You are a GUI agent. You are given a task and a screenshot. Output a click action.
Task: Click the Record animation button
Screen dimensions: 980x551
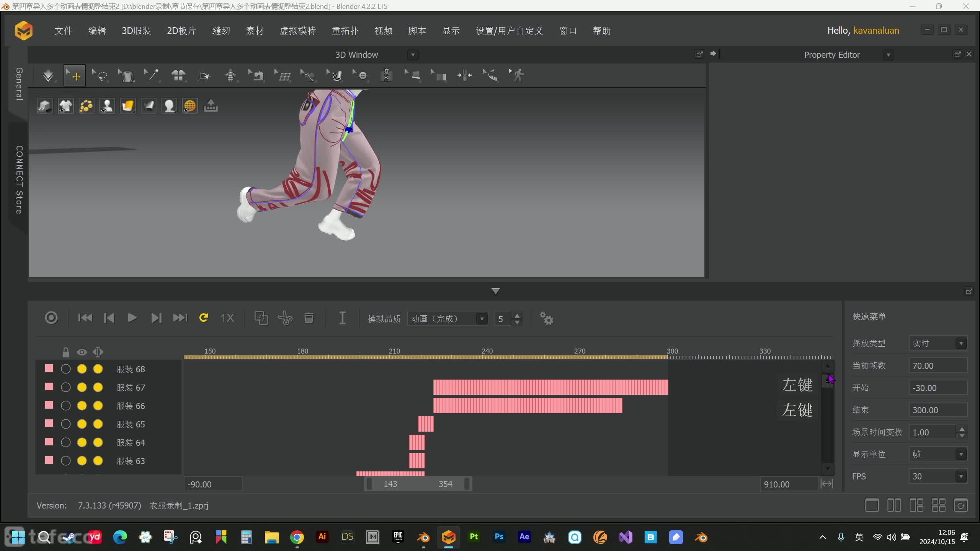(51, 318)
